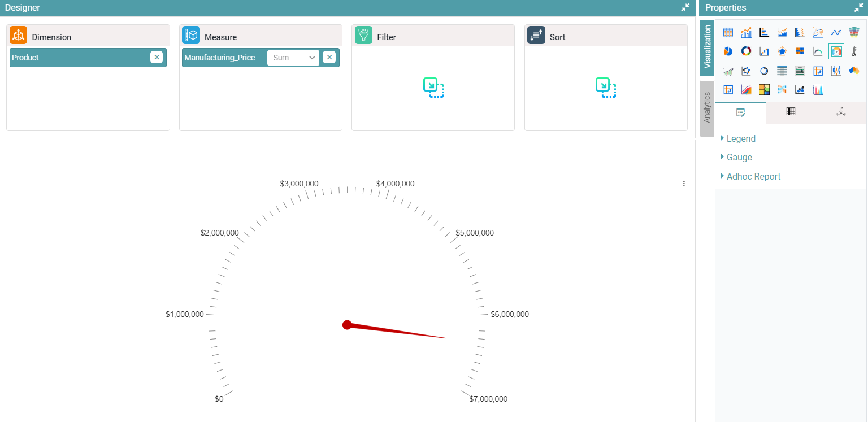Select the horizontal bar chart icon
The image size is (868, 422).
[x=764, y=33]
